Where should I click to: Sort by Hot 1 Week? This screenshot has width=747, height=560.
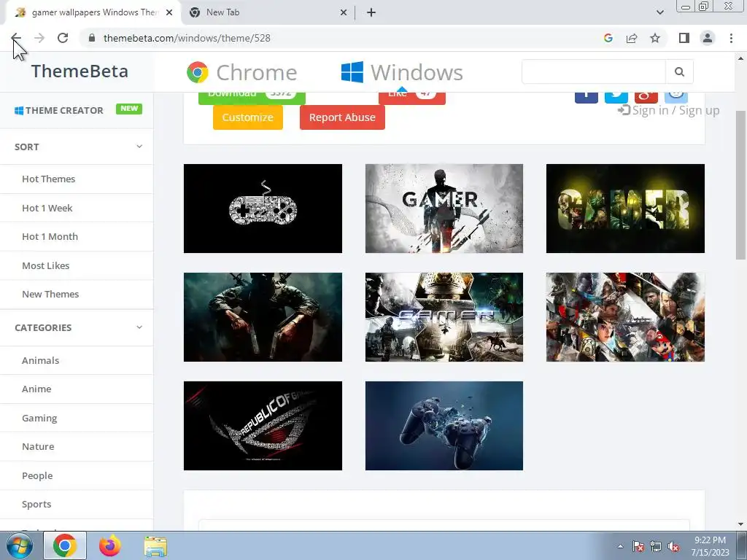click(47, 208)
